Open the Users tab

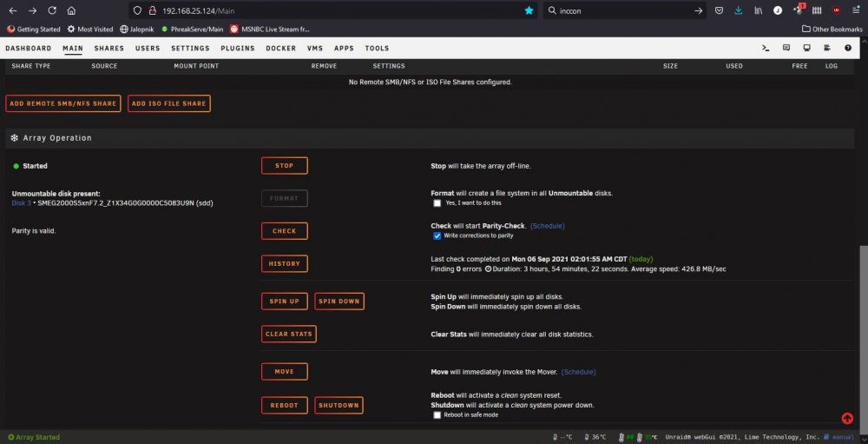tap(148, 49)
